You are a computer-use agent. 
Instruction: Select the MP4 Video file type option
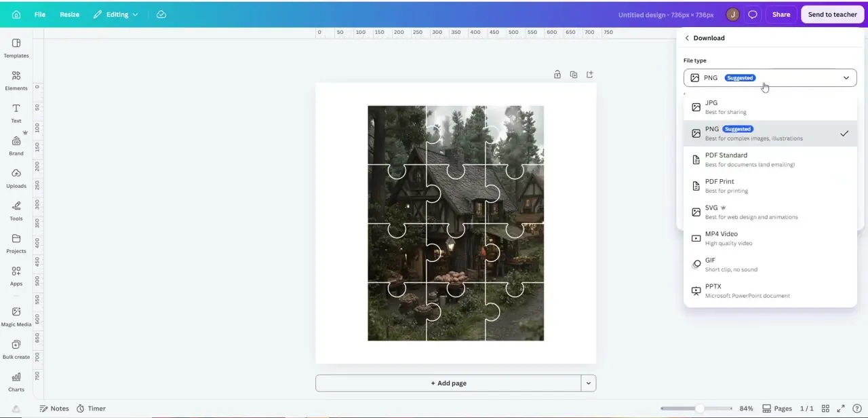point(770,238)
